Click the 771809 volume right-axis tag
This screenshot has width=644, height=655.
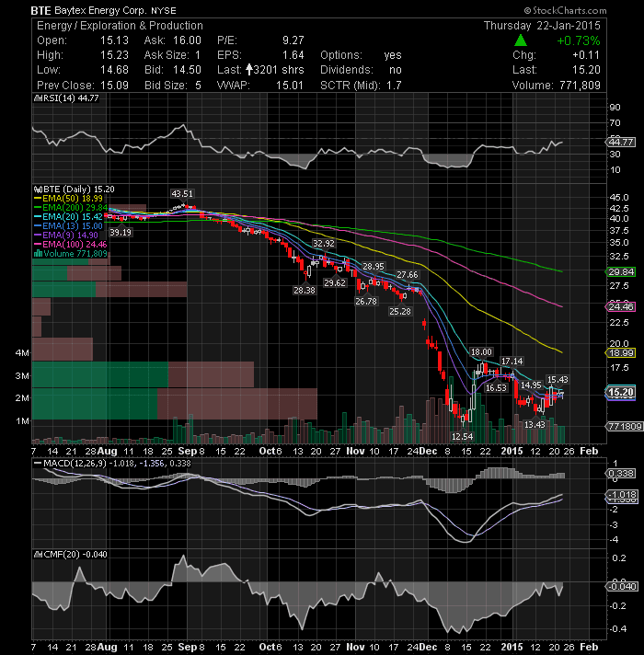(624, 427)
